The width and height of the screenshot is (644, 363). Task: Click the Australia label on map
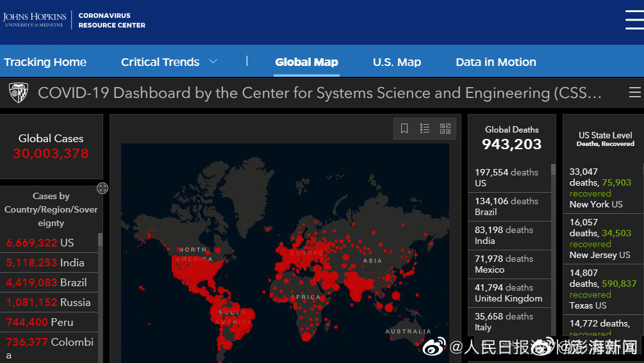(x=408, y=332)
